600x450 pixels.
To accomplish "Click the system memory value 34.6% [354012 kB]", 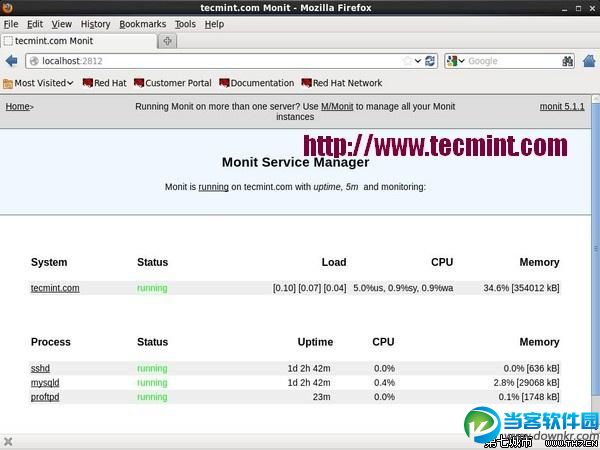I will pos(521,288).
